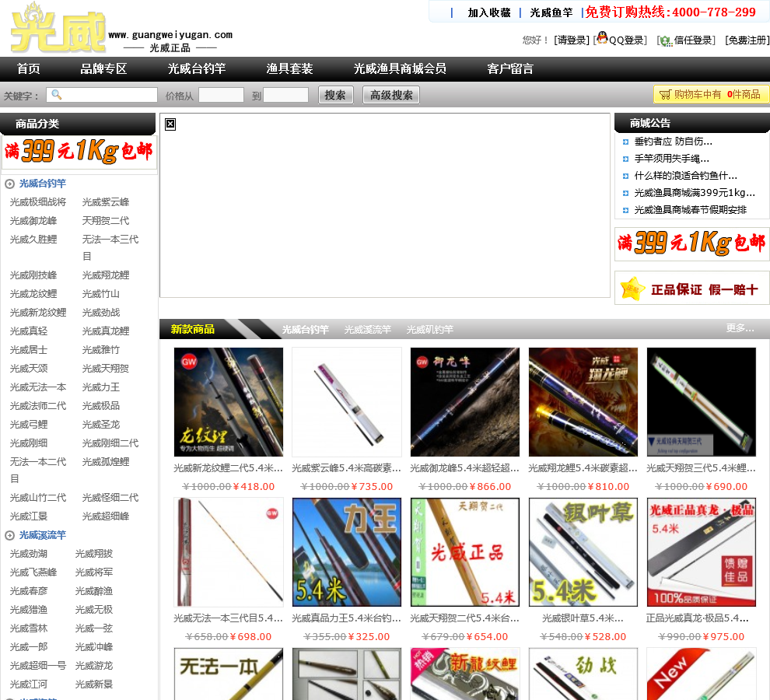Viewport: 770px width, 700px height.
Task: Open 光威渔具商城会员 navigation item
Action: click(400, 68)
